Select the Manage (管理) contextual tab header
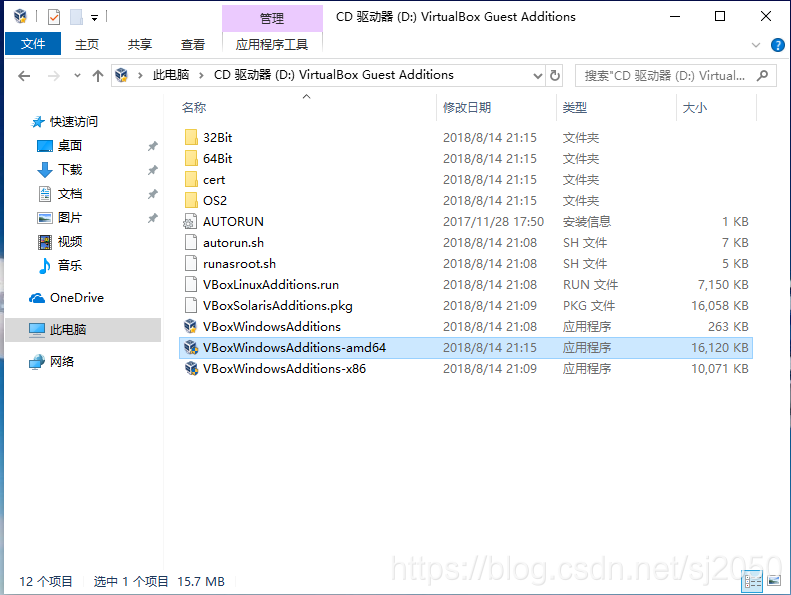 click(272, 19)
